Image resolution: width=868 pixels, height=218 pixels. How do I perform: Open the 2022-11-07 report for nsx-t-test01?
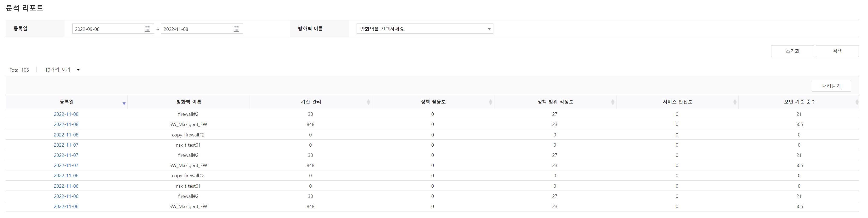point(66,145)
